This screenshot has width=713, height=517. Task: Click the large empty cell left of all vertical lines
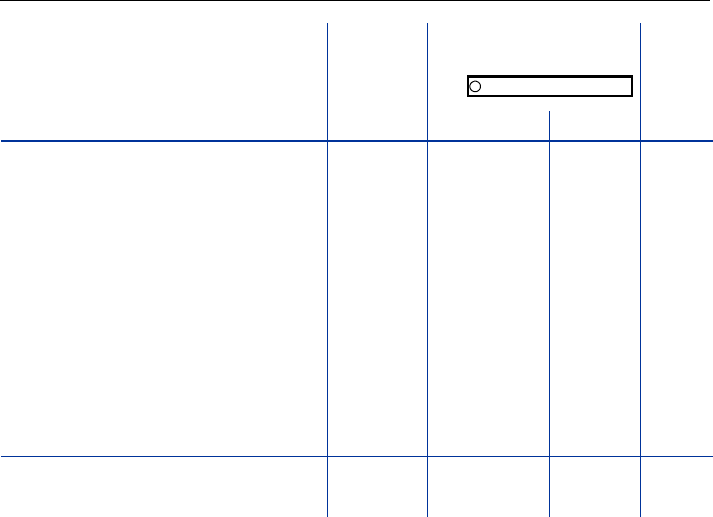click(x=164, y=299)
